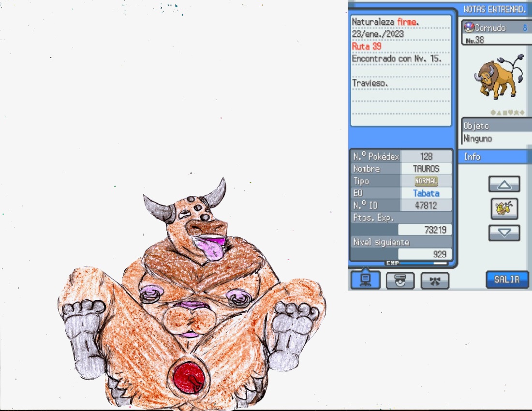Image resolution: width=532 pixels, height=411 pixels.
Task: Click the male gender symbol
Action: (x=525, y=28)
